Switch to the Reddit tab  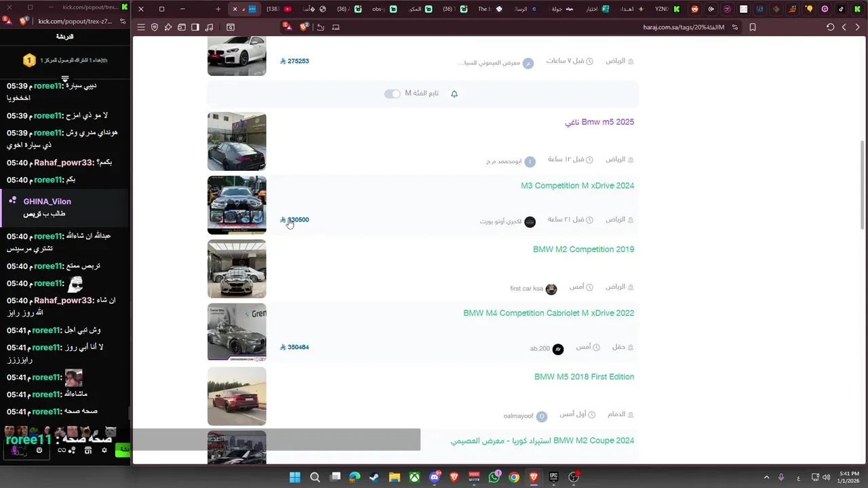click(x=694, y=9)
